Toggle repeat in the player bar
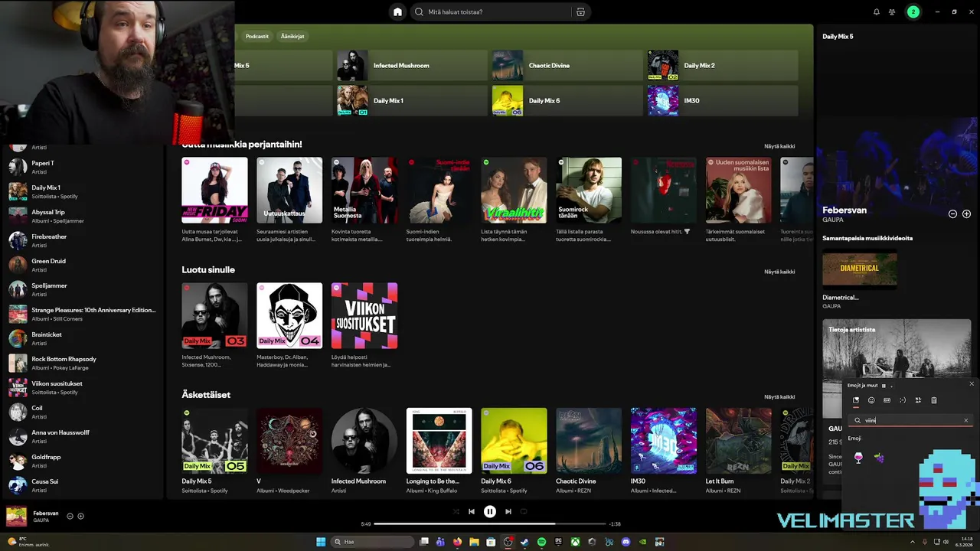 point(524,512)
